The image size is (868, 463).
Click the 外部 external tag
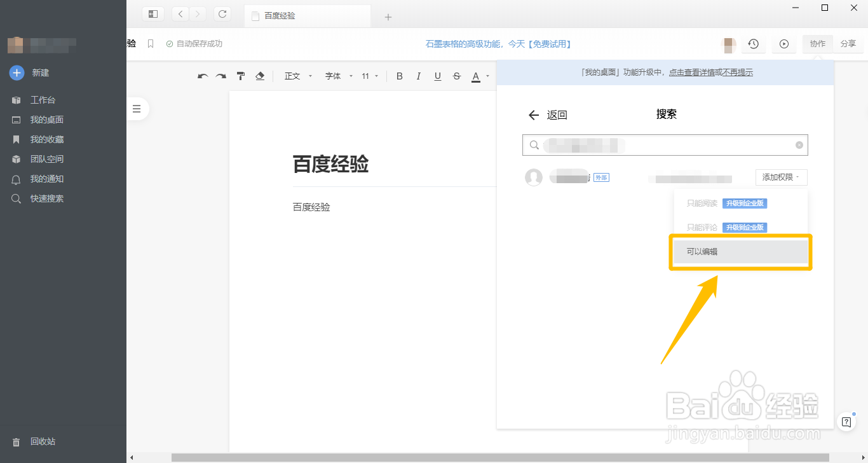601,177
